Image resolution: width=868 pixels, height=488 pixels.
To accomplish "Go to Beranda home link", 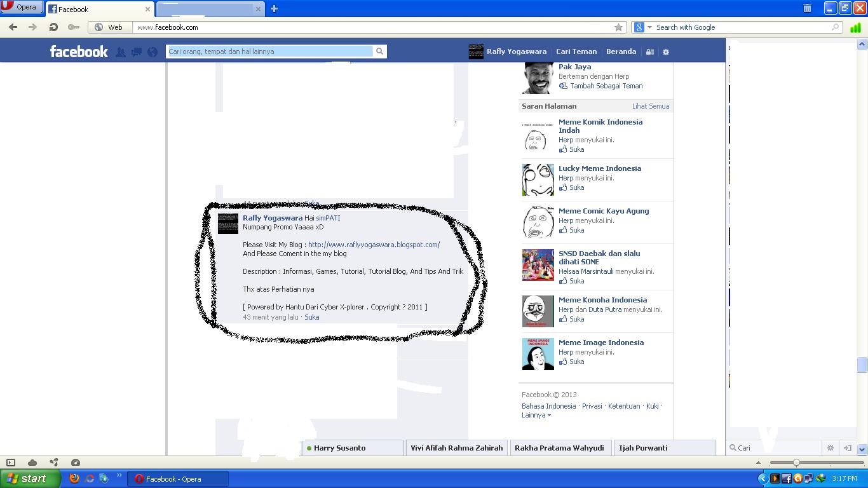I will point(621,51).
